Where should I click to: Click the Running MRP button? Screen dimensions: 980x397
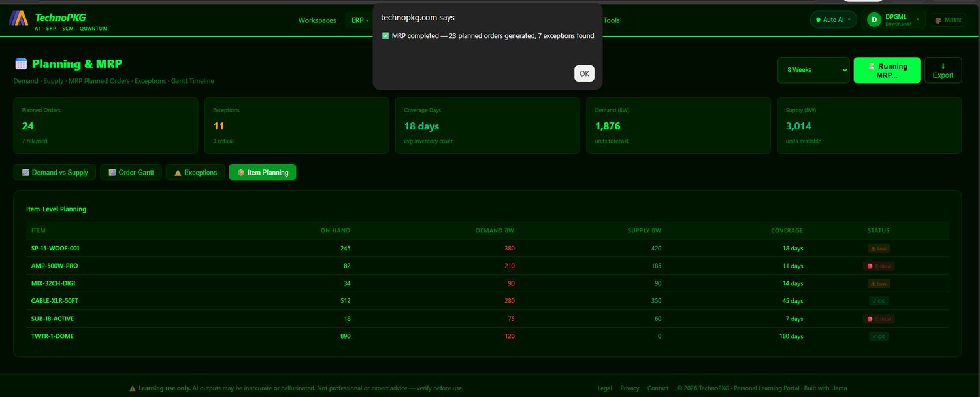coord(887,70)
